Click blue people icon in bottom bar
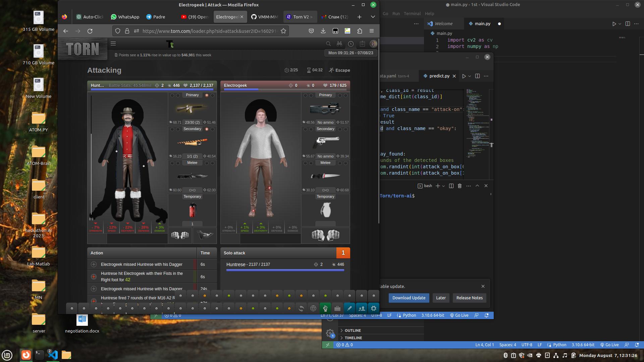The height and width of the screenshot is (362, 644). [362, 308]
